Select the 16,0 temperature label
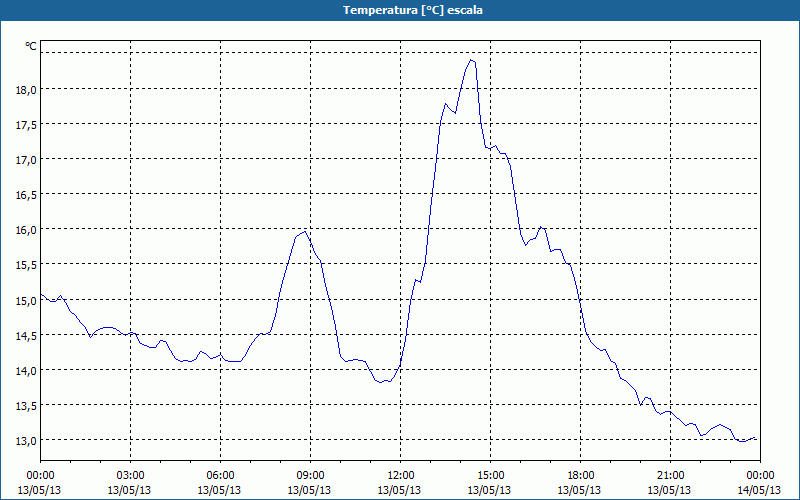Viewport: 800px width, 500px height. click(26, 230)
